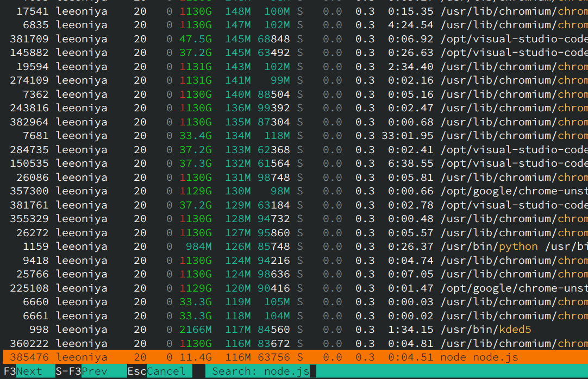Click the priority value 20 on node.js row
Viewport: 588px width, 379px height.
[140, 357]
